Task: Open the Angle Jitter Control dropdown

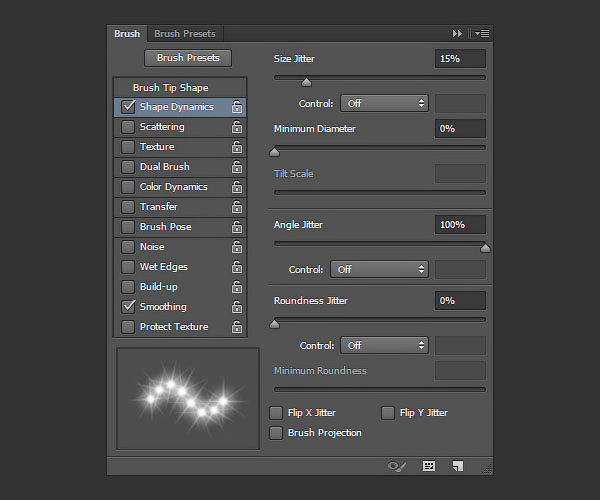Action: click(379, 269)
